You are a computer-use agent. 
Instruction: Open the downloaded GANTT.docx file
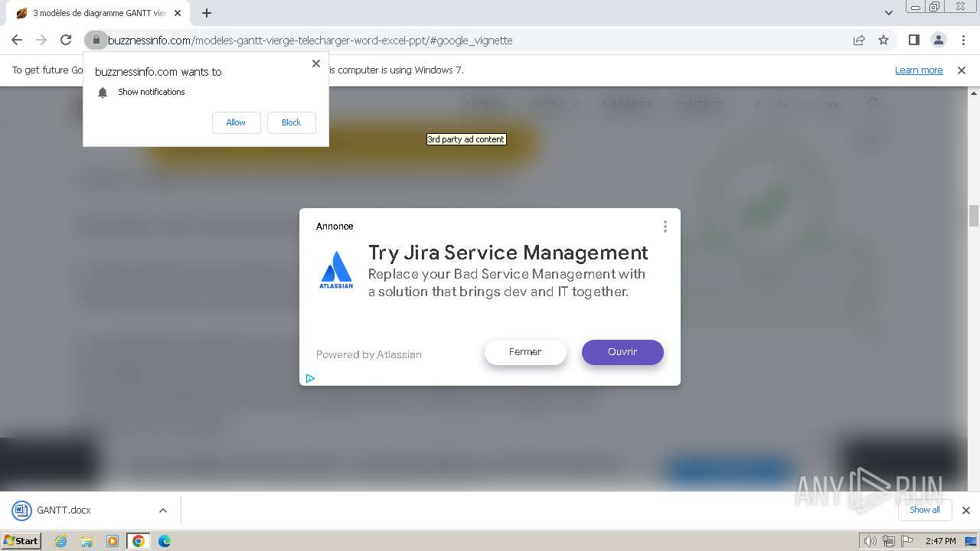64,510
